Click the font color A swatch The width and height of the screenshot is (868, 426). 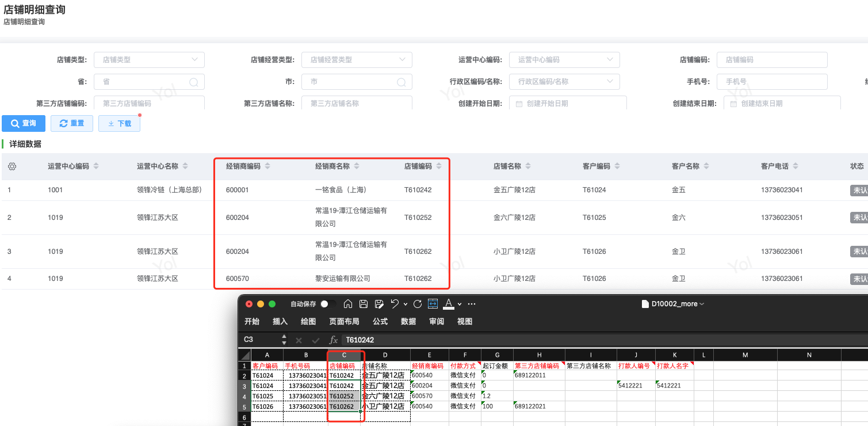point(449,304)
